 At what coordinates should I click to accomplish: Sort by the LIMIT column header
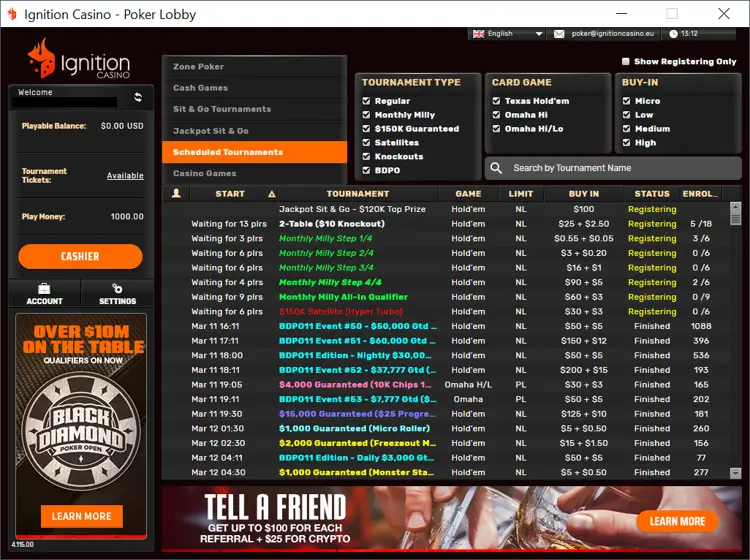click(x=521, y=194)
